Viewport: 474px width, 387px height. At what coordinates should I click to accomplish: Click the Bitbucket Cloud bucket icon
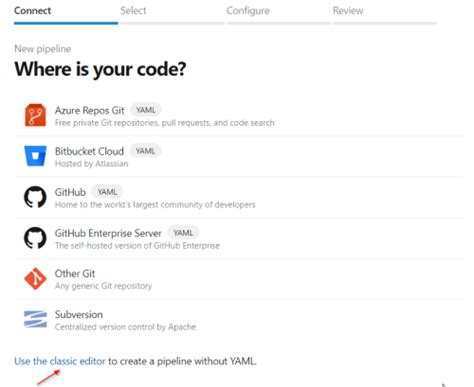[35, 156]
